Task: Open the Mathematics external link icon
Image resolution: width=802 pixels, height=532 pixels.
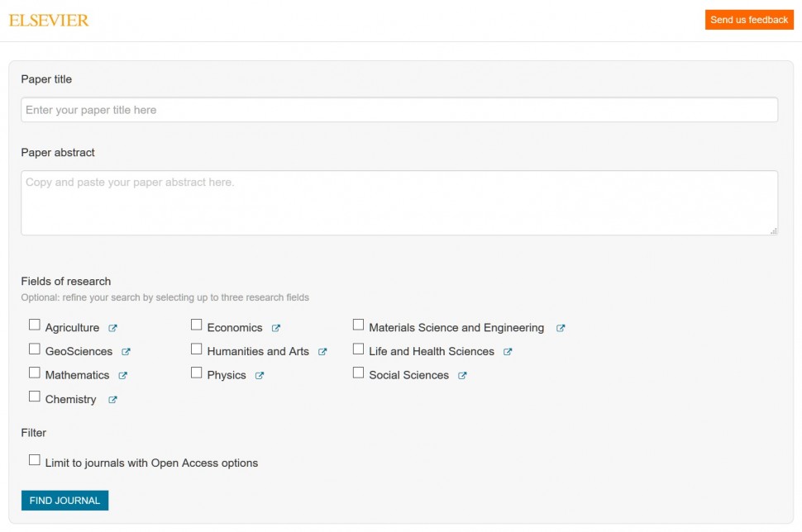Action: (x=122, y=375)
